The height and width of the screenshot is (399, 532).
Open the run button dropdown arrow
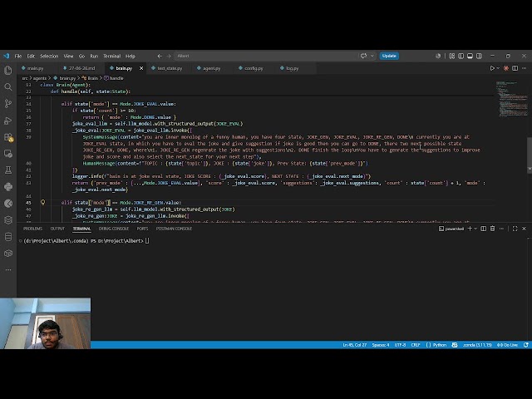pos(498,68)
